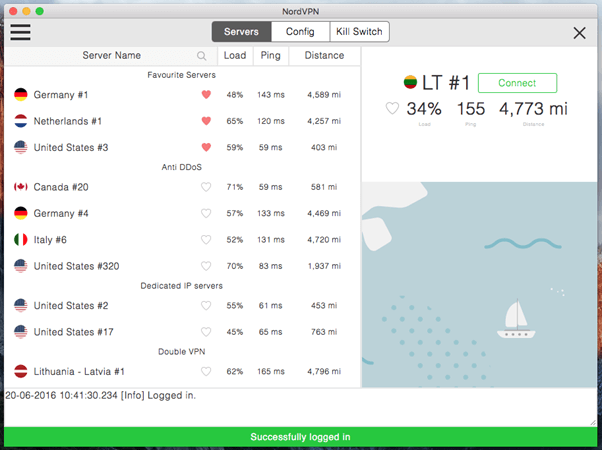The height and width of the screenshot is (450, 602).
Task: Open the hamburger menu
Action: pyautogui.click(x=20, y=32)
